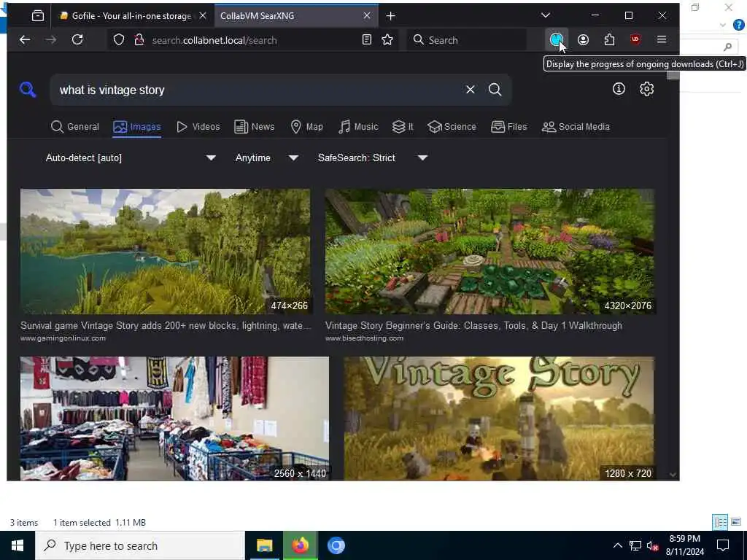Close the CollabVM SearXNG tab
The height and width of the screenshot is (560, 747).
click(x=367, y=16)
